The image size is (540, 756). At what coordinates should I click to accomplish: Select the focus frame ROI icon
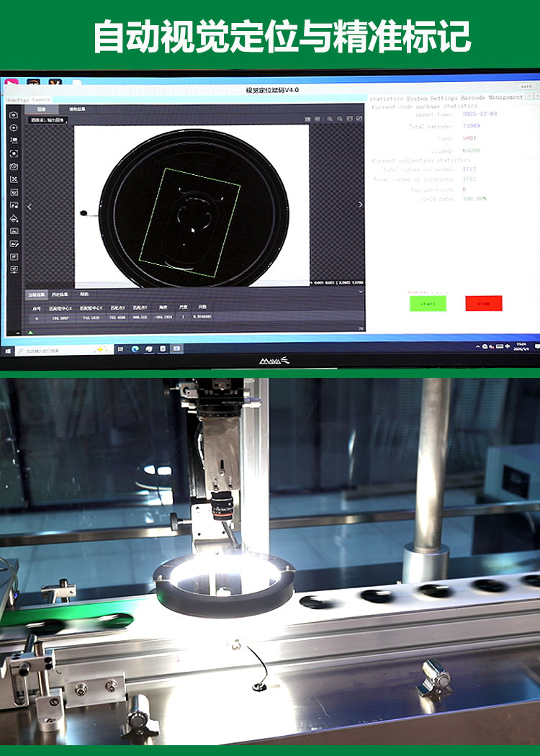tap(14, 153)
